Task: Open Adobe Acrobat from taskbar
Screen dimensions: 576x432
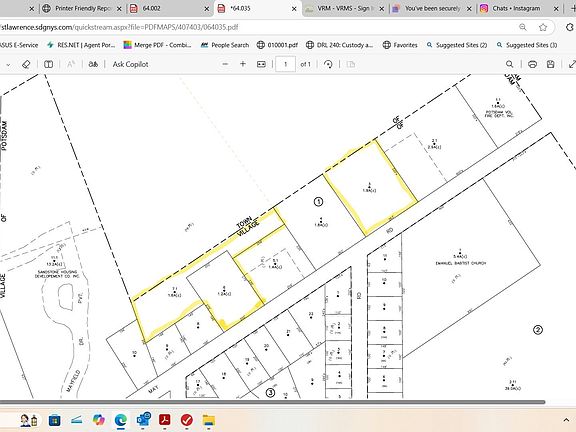Action: 165,420
